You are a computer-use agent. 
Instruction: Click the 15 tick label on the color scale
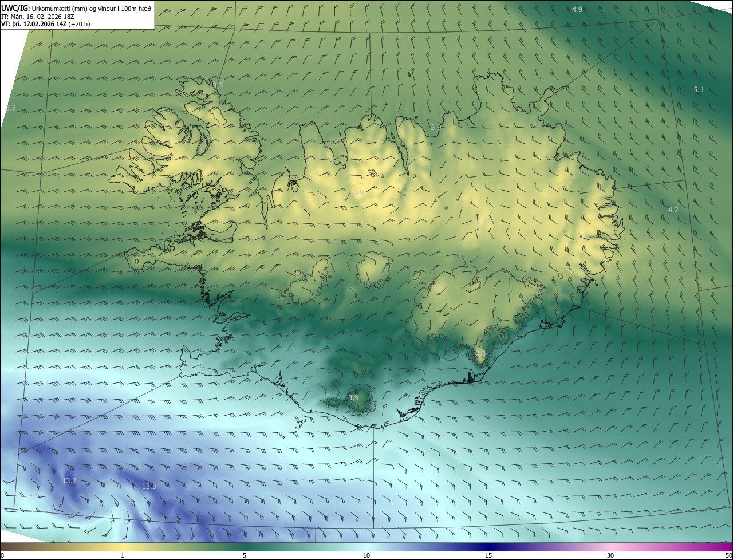(488, 555)
